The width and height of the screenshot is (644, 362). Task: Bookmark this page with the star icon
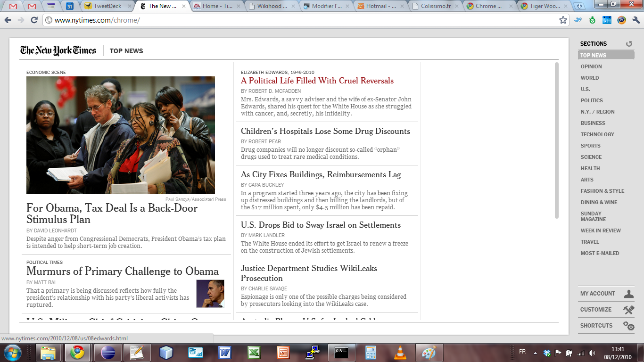(x=563, y=20)
